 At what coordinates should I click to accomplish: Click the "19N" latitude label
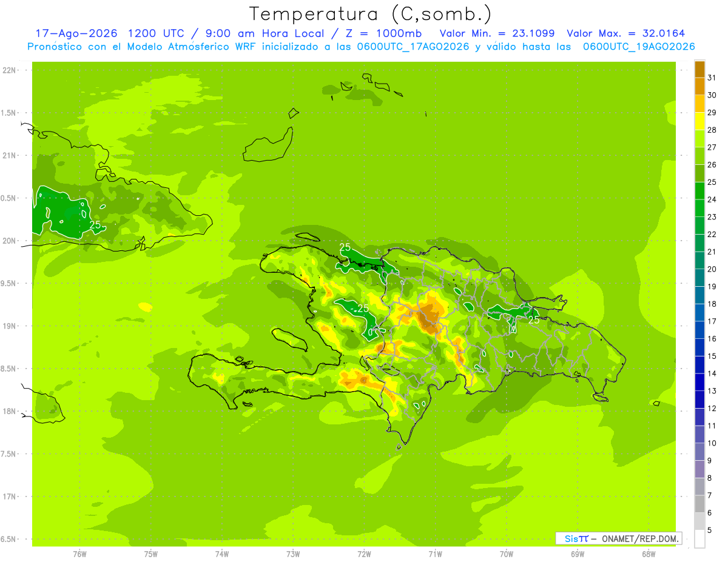click(8, 326)
